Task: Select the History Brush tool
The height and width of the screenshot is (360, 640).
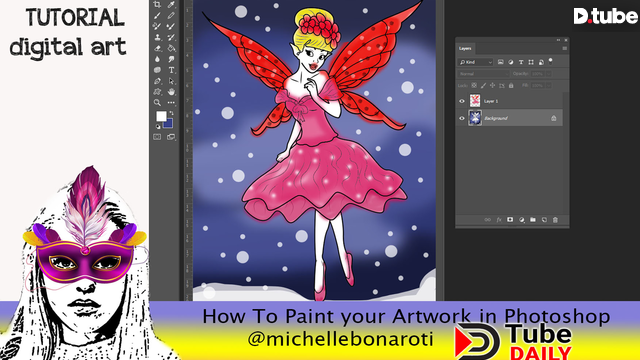Action: coord(171,37)
